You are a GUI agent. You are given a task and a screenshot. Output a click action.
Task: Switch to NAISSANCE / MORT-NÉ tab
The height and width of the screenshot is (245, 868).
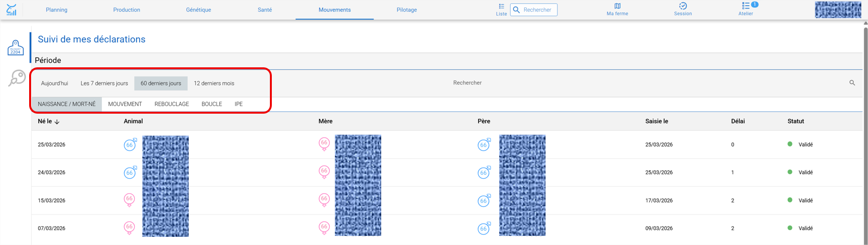pyautogui.click(x=67, y=104)
